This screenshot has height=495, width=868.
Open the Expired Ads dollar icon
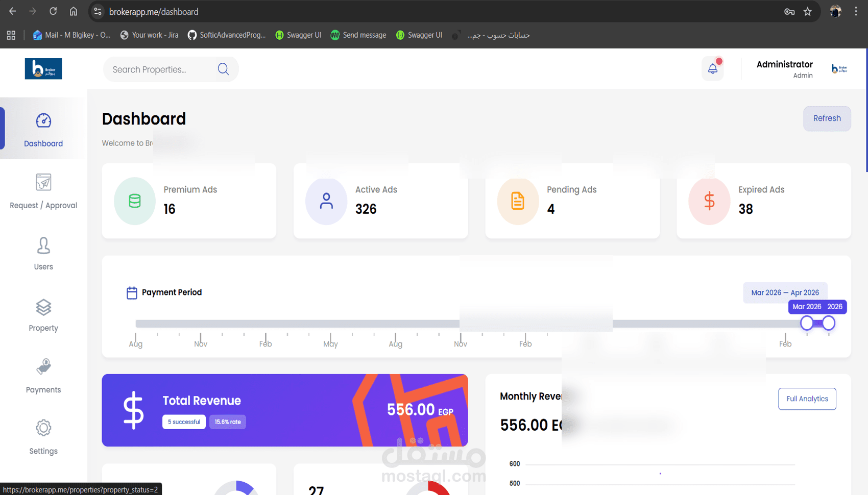[709, 201]
